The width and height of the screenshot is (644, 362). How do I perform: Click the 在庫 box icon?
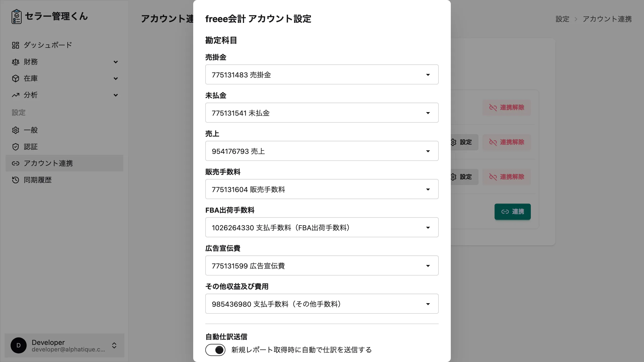click(x=16, y=78)
